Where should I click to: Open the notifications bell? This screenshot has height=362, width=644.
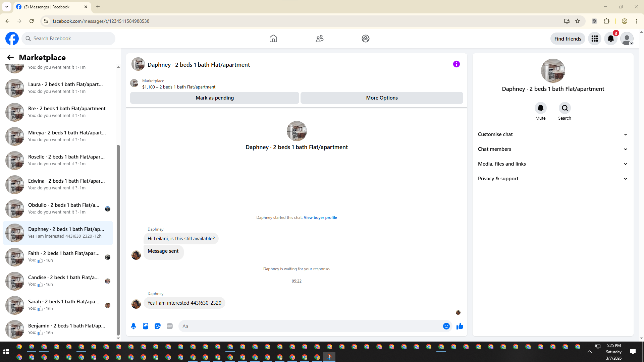[x=611, y=39]
